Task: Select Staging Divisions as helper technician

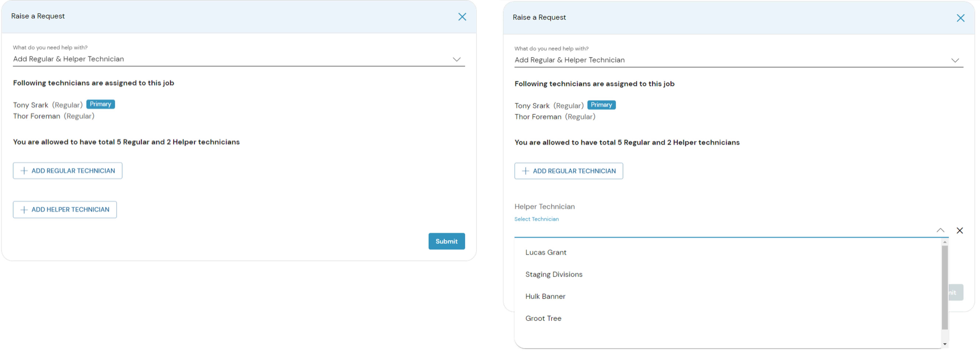Action: [x=554, y=274]
